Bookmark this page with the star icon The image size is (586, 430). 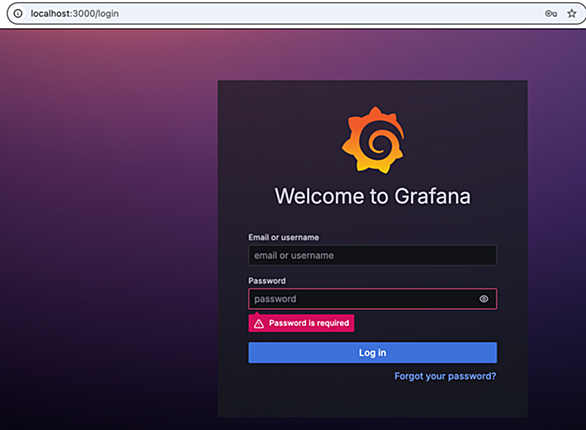(572, 14)
